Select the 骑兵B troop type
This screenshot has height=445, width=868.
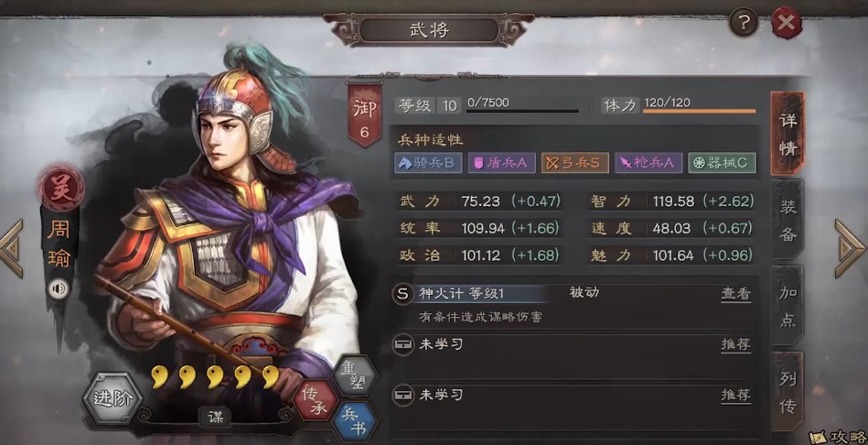pyautogui.click(x=428, y=163)
